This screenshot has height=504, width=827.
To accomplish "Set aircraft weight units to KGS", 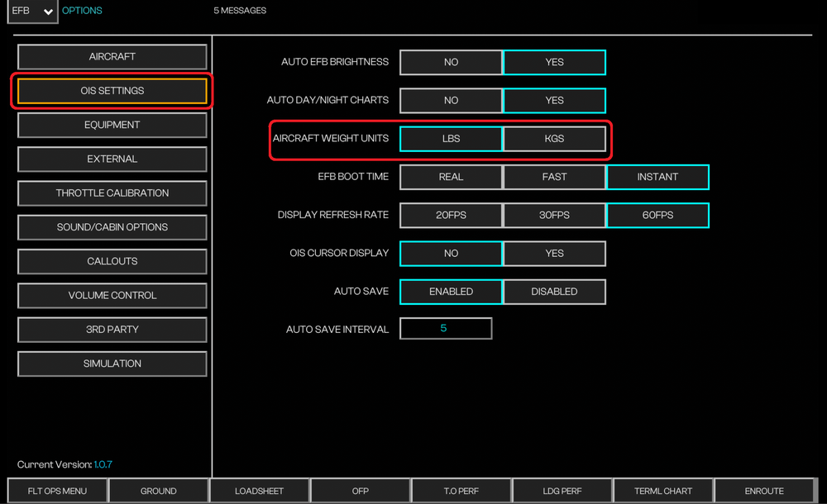I will [x=554, y=139].
